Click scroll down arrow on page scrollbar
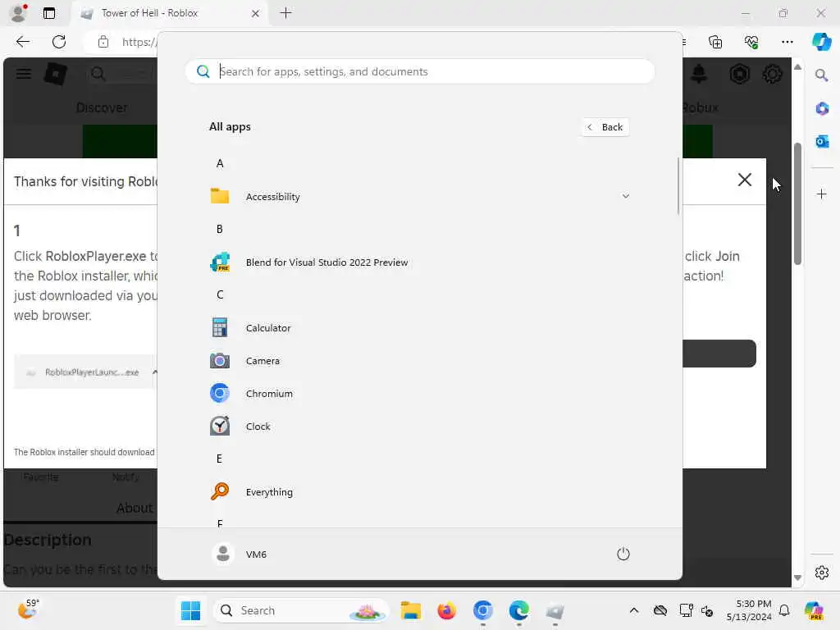The height and width of the screenshot is (630, 840). click(797, 577)
